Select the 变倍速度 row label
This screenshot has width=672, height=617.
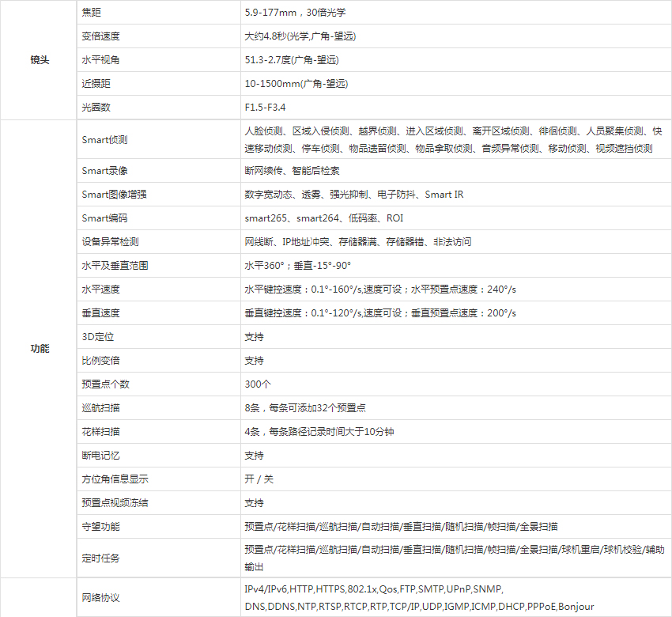(x=100, y=36)
